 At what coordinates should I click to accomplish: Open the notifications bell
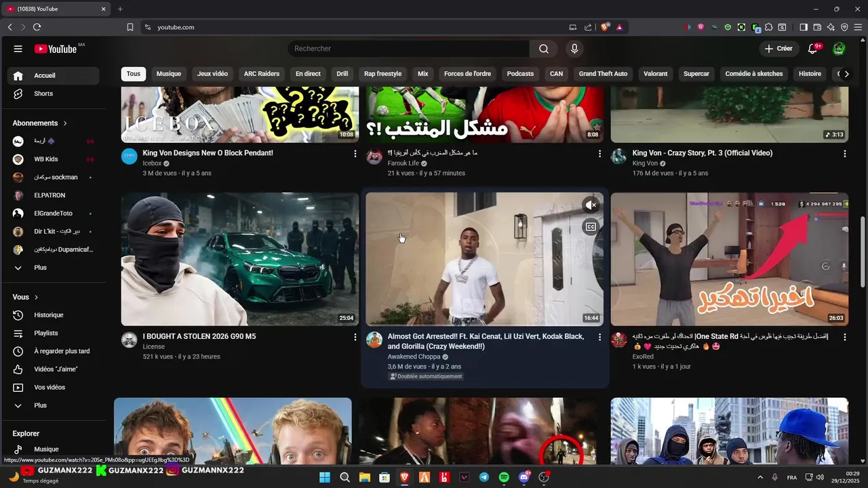point(813,49)
